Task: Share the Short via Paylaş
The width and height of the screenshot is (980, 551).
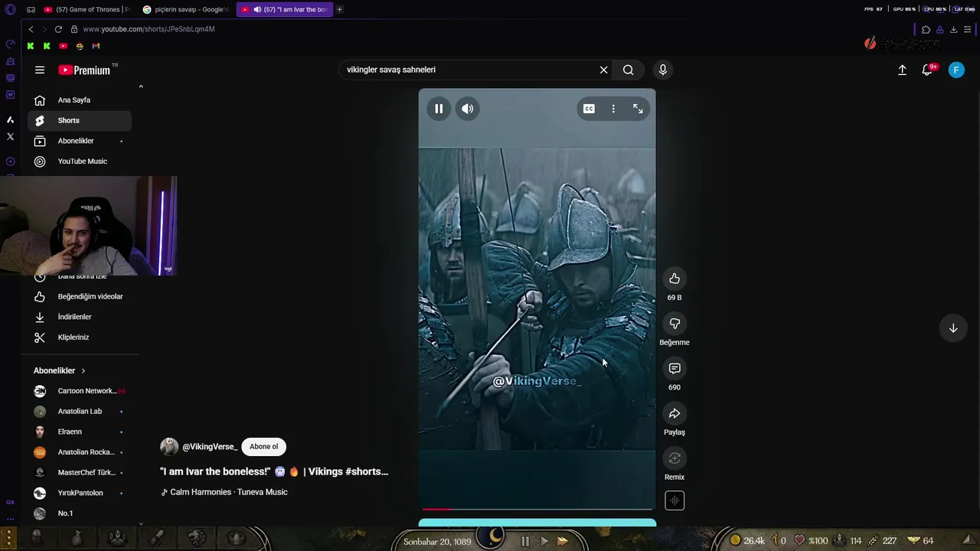Action: [x=675, y=414]
